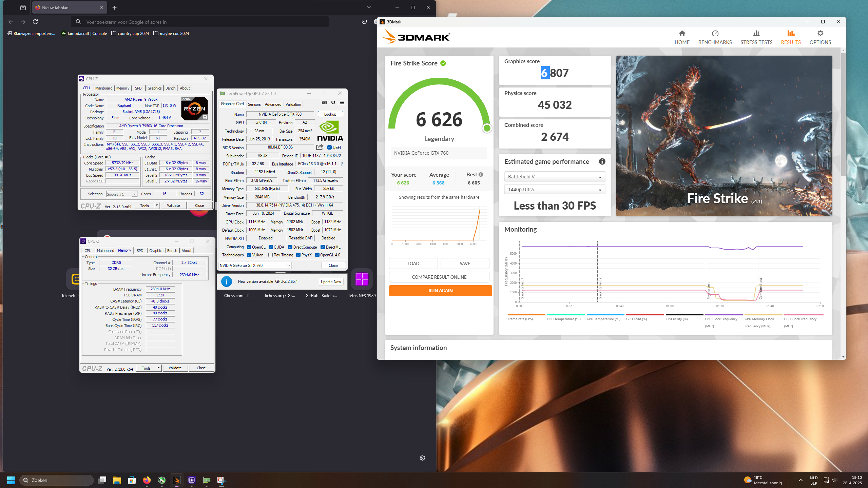Toggle the PhysX checkbox
The image size is (868, 488).
298,255
